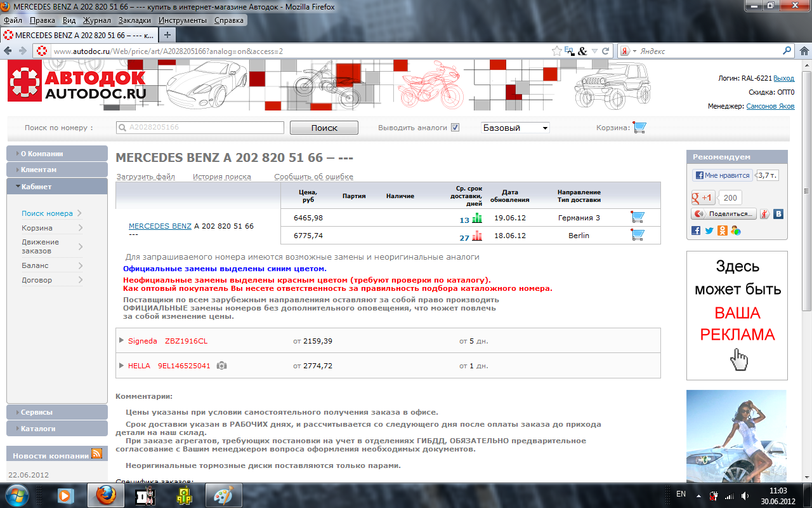Open the Вид menu
The width and height of the screenshot is (812, 508).
coord(69,20)
